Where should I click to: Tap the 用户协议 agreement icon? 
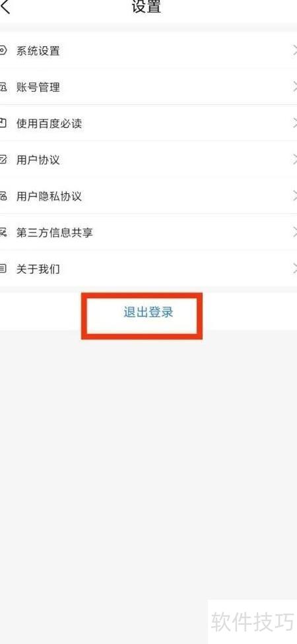click(x=3, y=160)
